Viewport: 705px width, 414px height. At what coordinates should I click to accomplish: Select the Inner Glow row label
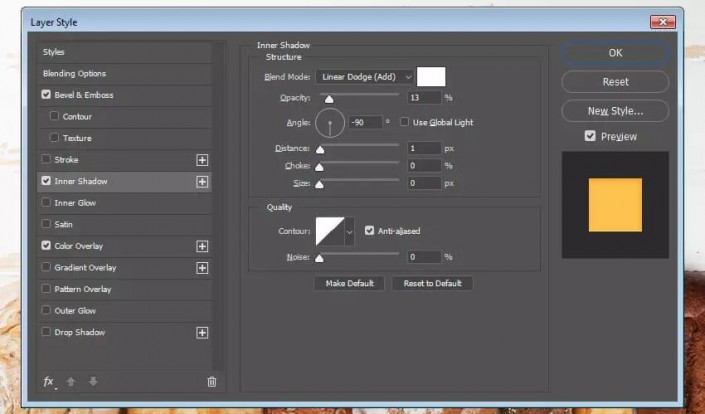(75, 203)
